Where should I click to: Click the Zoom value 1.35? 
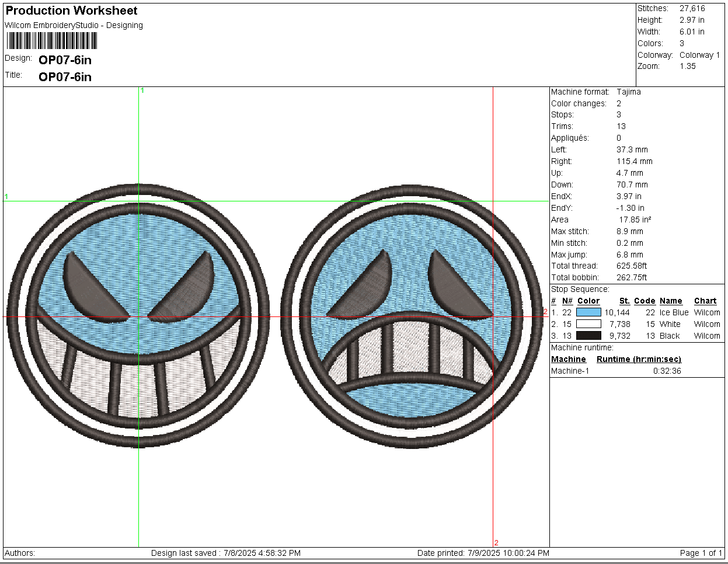click(x=688, y=66)
